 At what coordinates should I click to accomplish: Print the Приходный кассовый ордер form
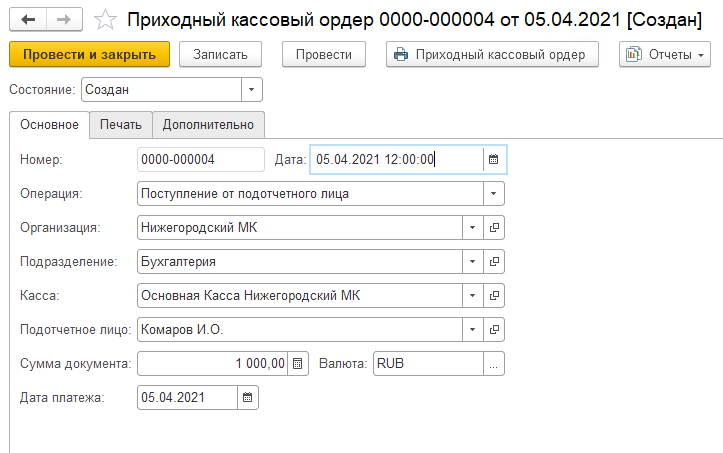pos(491,55)
